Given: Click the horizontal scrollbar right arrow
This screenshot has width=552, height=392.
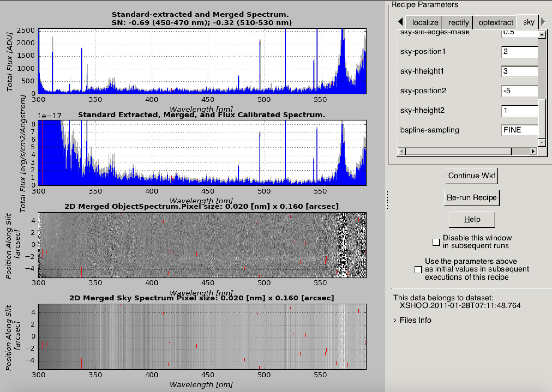Looking at the screenshot, I should (x=533, y=151).
